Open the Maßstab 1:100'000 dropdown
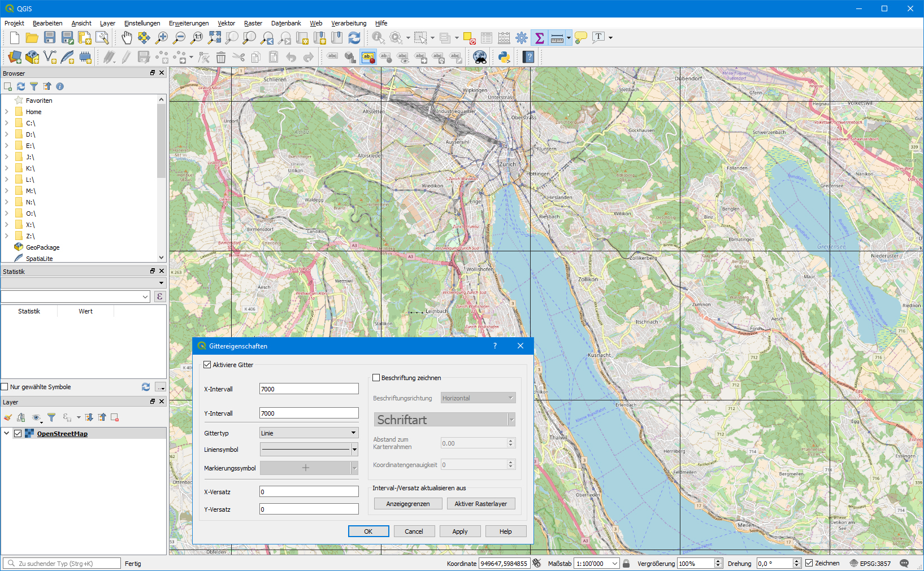Image resolution: width=924 pixels, height=571 pixels. click(597, 563)
